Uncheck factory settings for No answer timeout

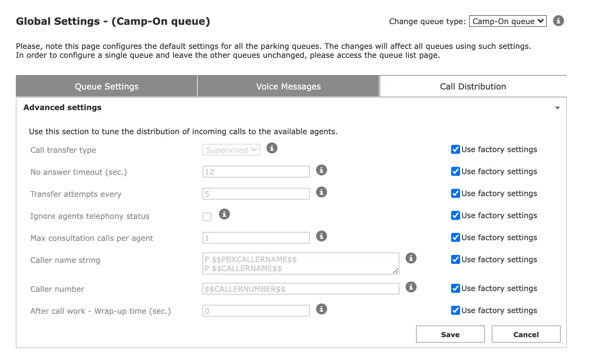click(x=455, y=171)
